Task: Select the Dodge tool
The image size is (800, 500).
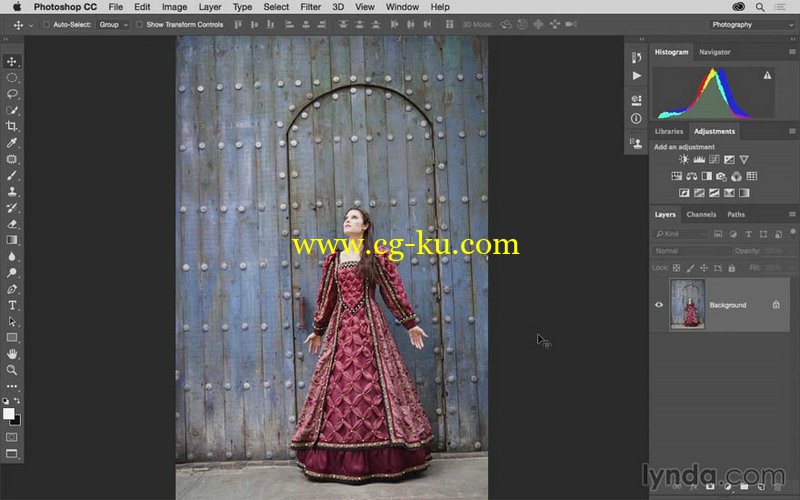Action: click(11, 272)
